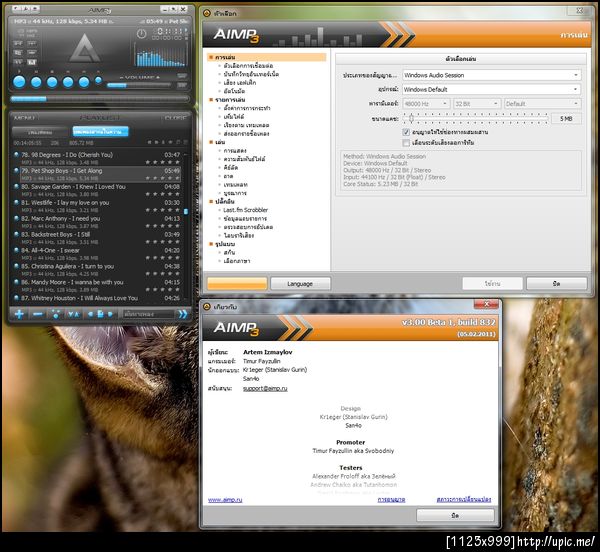Add files with the plus icon in playlist toolbar
This screenshot has width=600, height=552.
point(19,314)
